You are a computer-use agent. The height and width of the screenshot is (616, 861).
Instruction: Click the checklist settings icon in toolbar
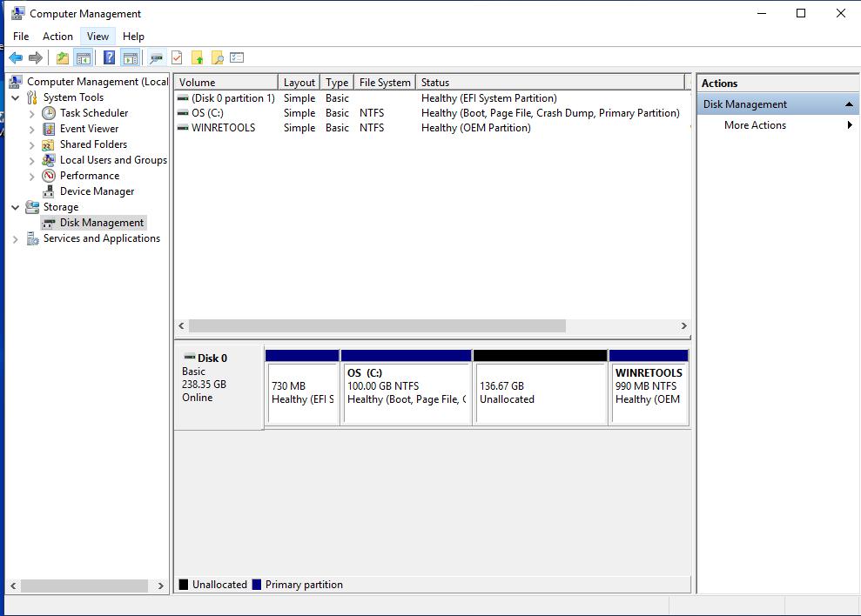coord(237,58)
